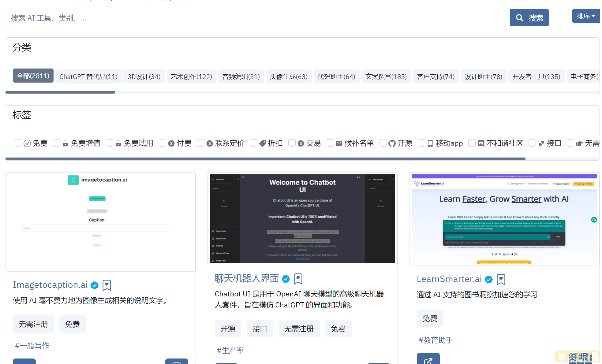
Task: Open the imagetocaption.ai preview thumbnail
Action: [x=100, y=221]
